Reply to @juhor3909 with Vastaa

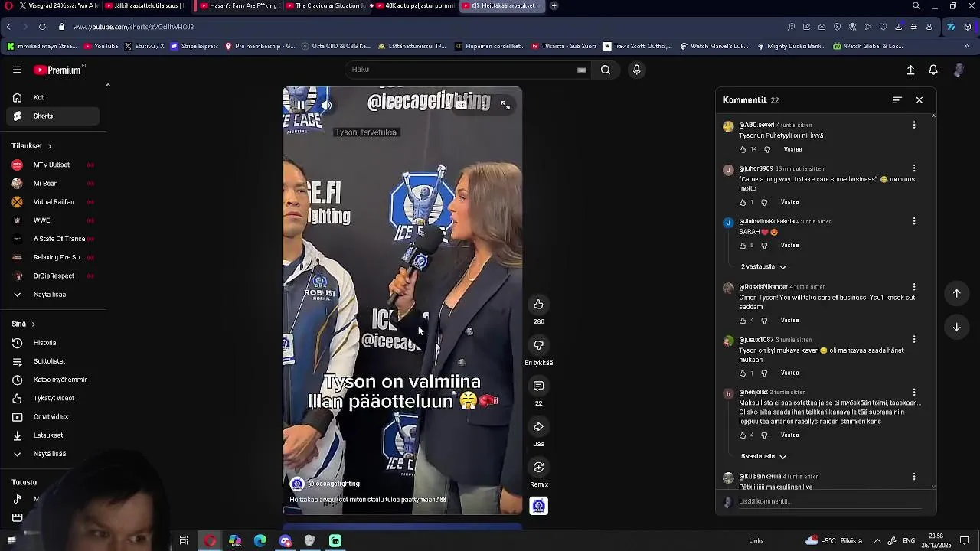tap(789, 202)
